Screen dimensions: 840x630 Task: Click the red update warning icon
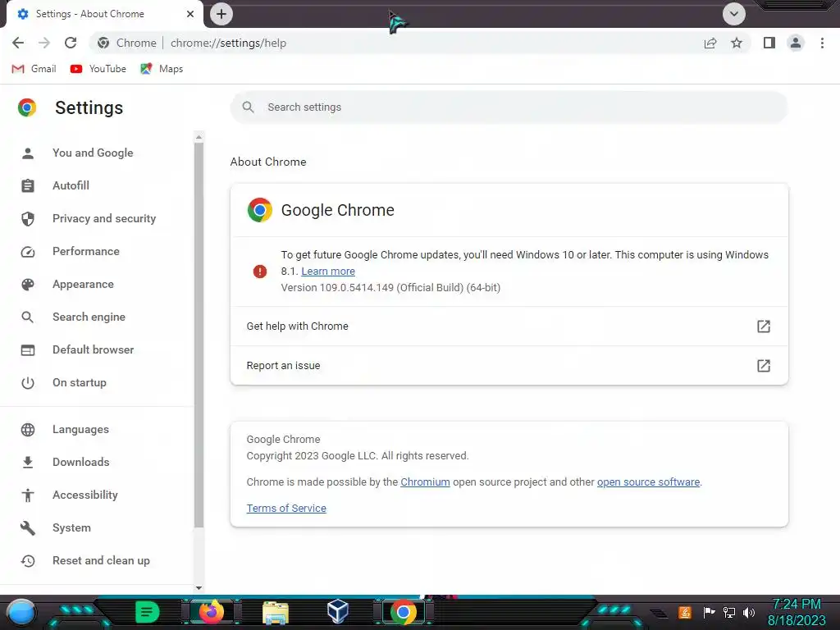click(x=260, y=271)
